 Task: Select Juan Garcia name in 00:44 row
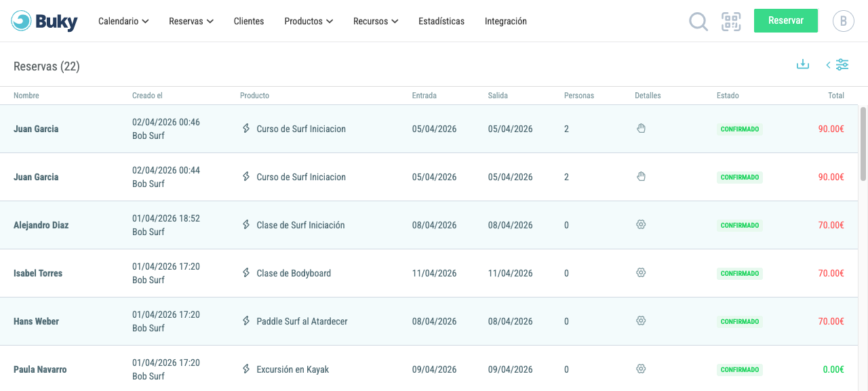point(36,177)
